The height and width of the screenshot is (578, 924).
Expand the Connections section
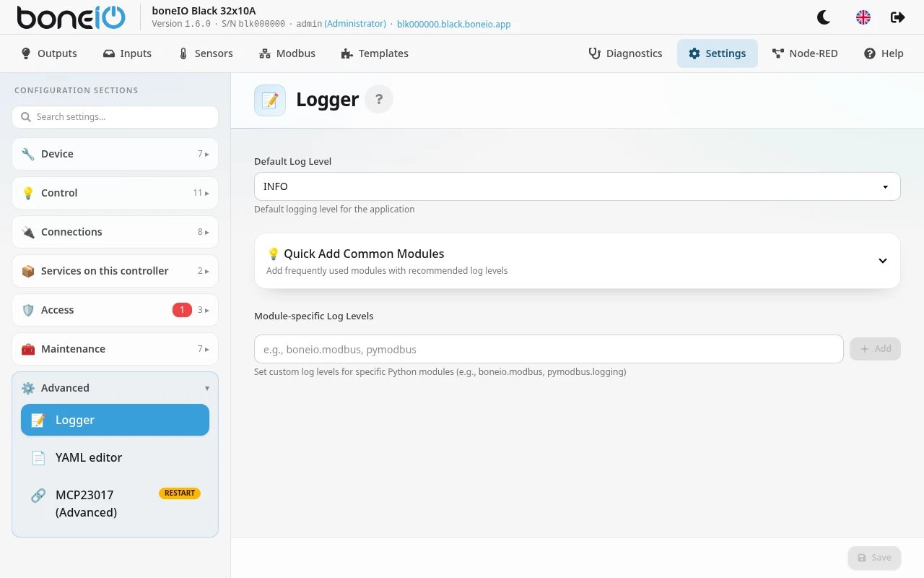click(x=115, y=232)
